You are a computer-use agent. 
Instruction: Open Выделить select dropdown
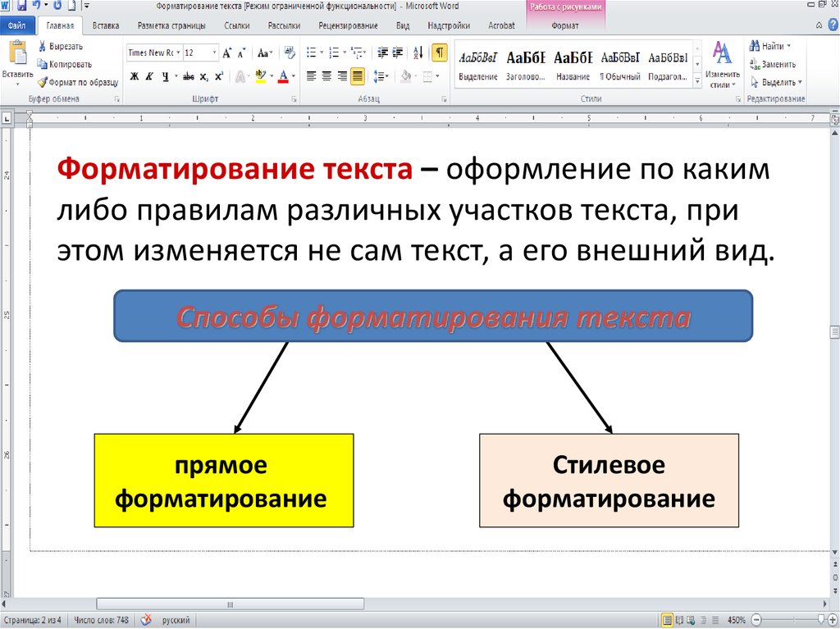tap(776, 83)
